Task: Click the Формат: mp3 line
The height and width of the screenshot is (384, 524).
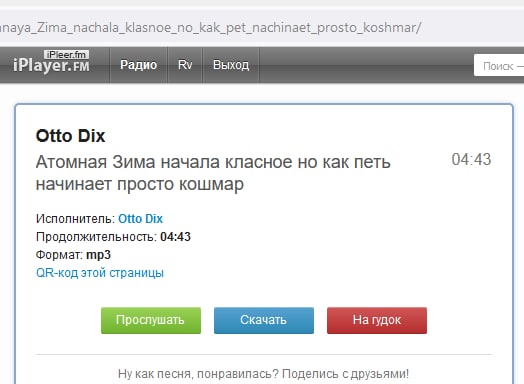Action: click(73, 255)
